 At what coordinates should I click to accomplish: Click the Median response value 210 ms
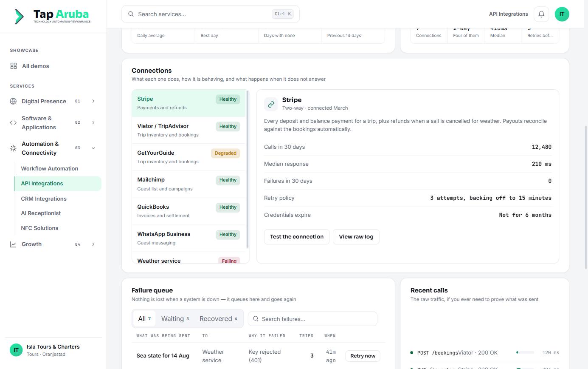point(542,164)
